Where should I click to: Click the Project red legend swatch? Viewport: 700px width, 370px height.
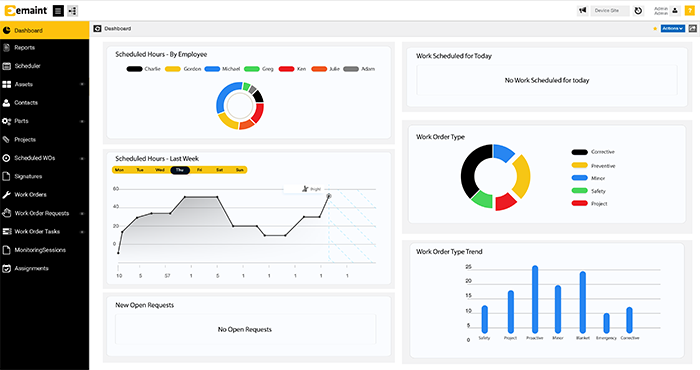(579, 203)
